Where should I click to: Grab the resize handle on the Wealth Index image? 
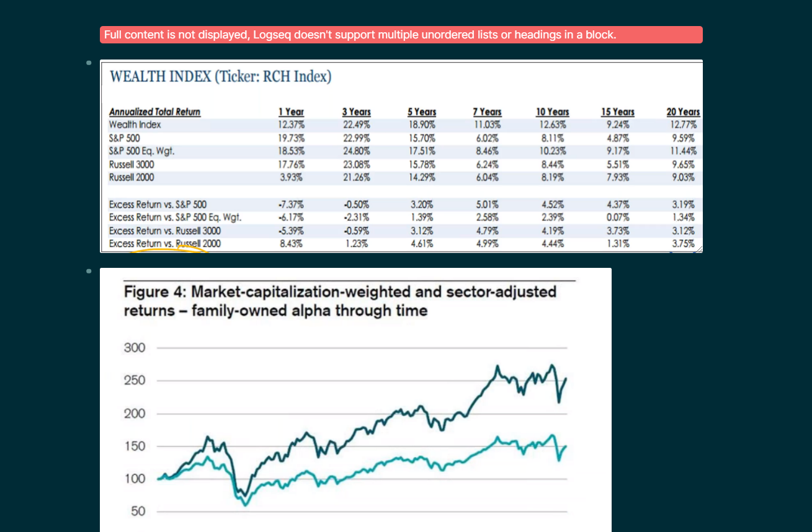pos(698,249)
